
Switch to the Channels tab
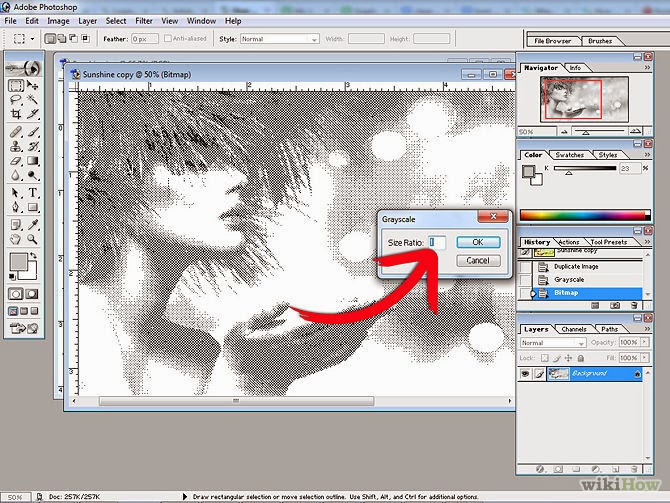click(x=573, y=329)
